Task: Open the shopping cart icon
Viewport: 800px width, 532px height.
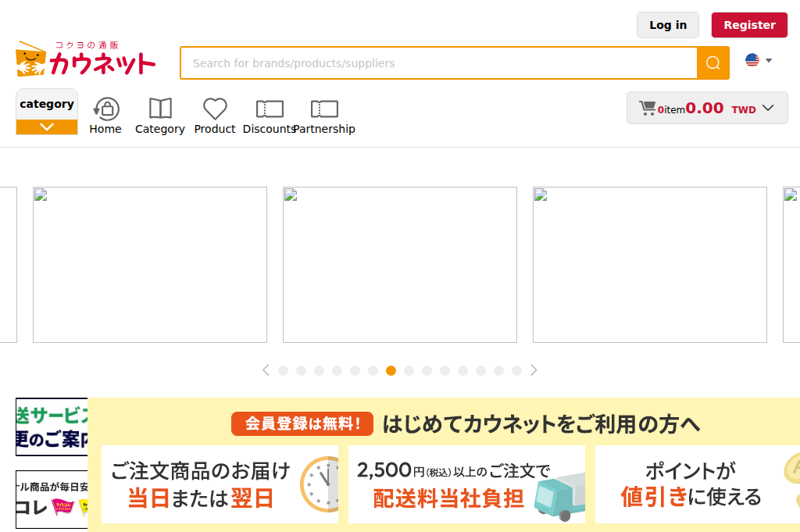Action: [648, 107]
